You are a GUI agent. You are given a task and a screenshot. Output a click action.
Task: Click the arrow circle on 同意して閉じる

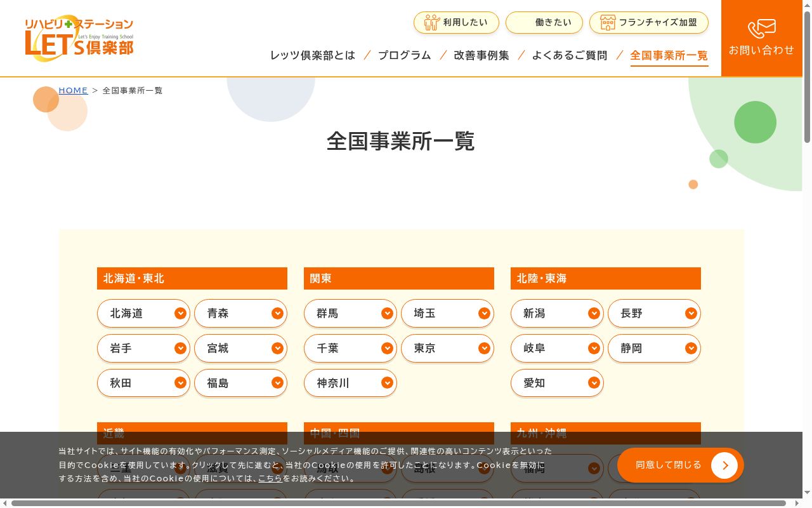724,465
